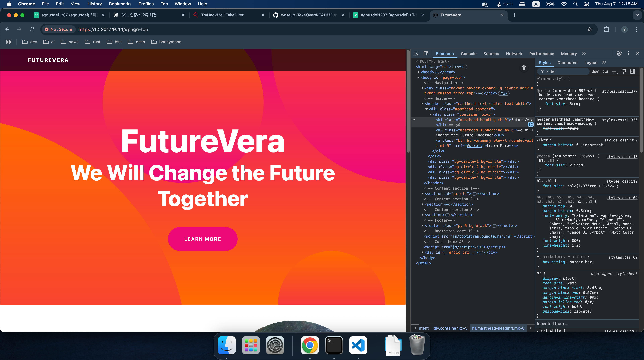The image size is (644, 360).
Task: Toggle the device toolbar icon
Action: (x=425, y=53)
